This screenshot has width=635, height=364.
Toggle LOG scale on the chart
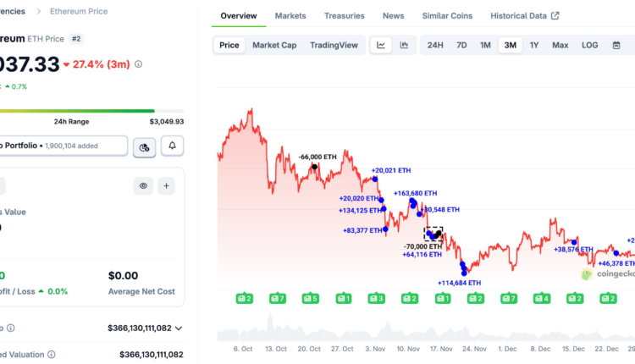coord(589,45)
